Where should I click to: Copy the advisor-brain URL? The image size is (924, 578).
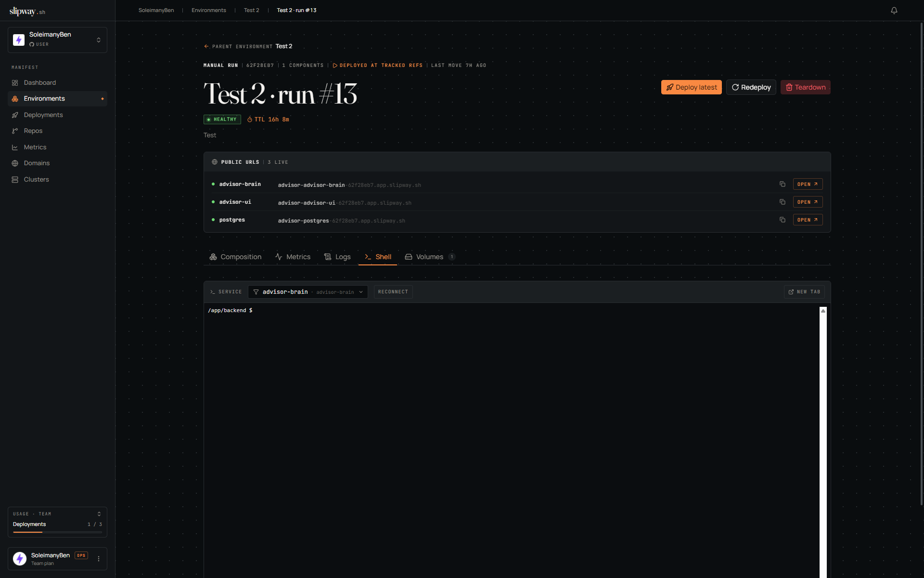(782, 184)
